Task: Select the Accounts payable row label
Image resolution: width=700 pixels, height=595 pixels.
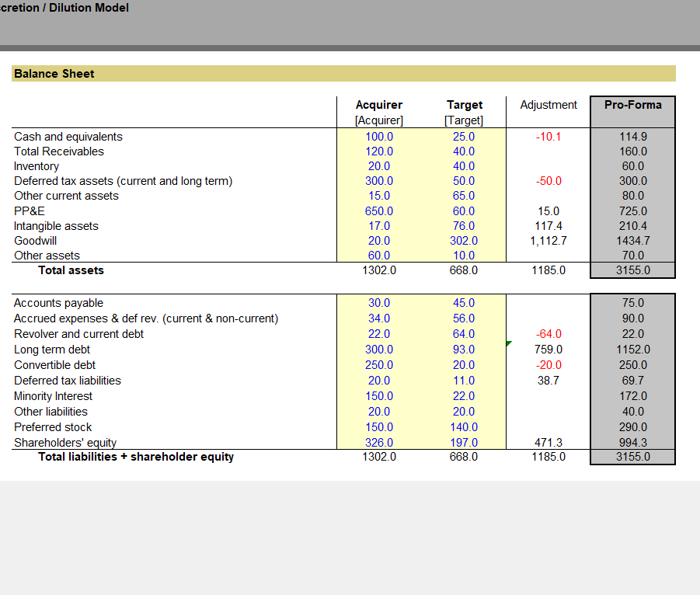Action: [58, 303]
